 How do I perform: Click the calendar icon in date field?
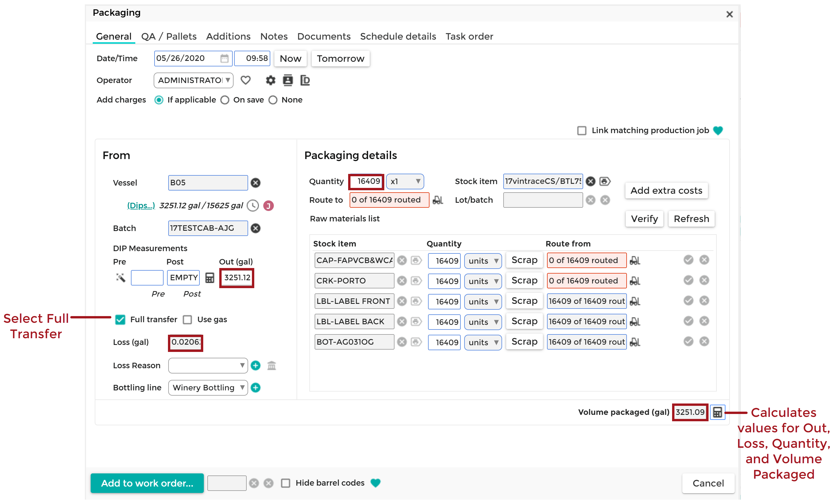(x=224, y=59)
